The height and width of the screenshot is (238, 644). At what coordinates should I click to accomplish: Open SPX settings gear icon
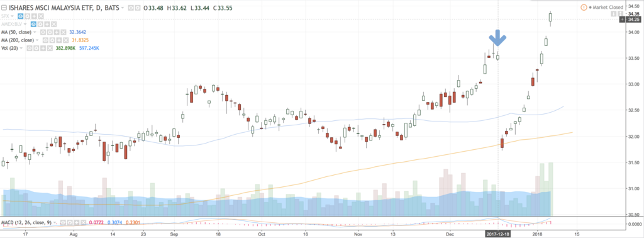27,16
